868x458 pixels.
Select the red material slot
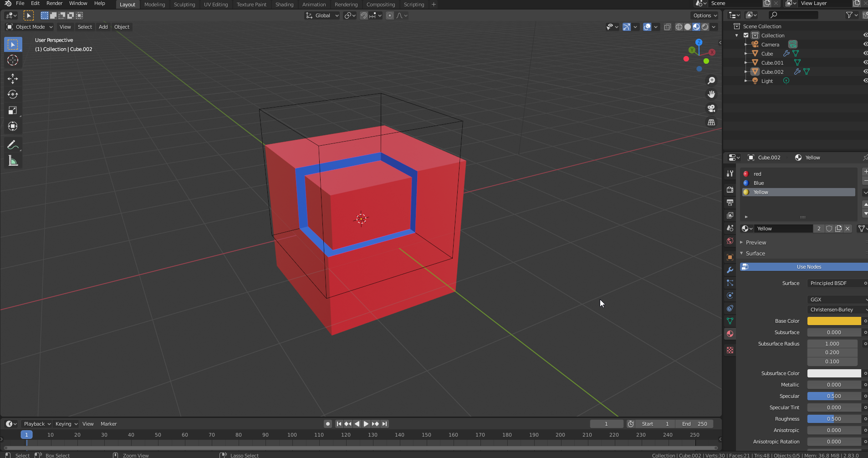tap(799, 174)
